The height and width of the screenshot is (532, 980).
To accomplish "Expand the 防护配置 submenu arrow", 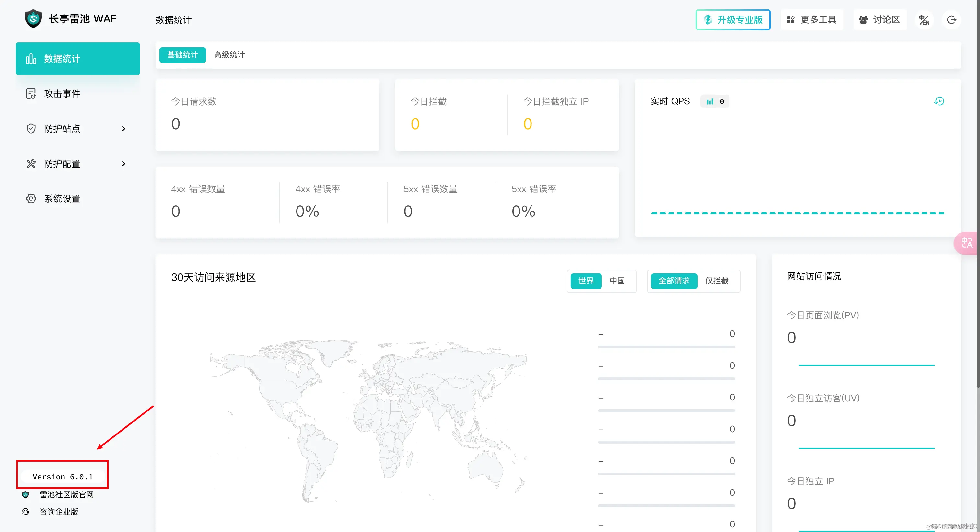I will pos(124,164).
